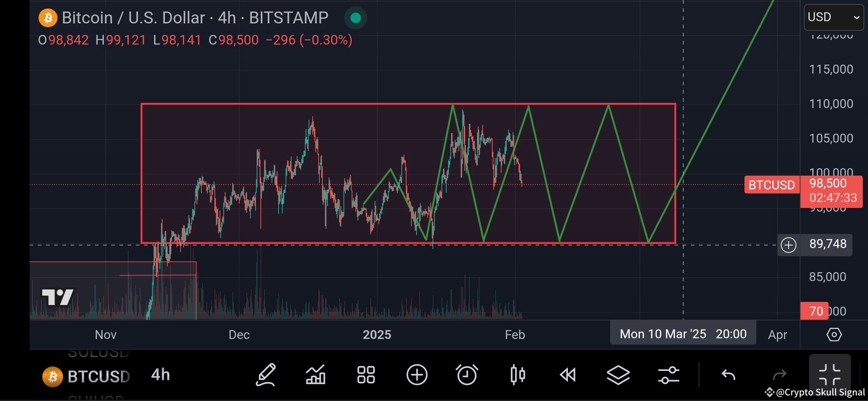Image resolution: width=868 pixels, height=401 pixels.
Task: Open chart settings with the sliders icon
Action: click(668, 375)
